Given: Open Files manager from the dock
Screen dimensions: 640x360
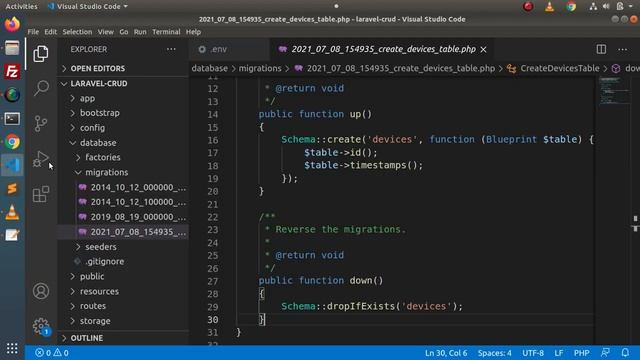Looking at the screenshot, I should (x=12, y=48).
